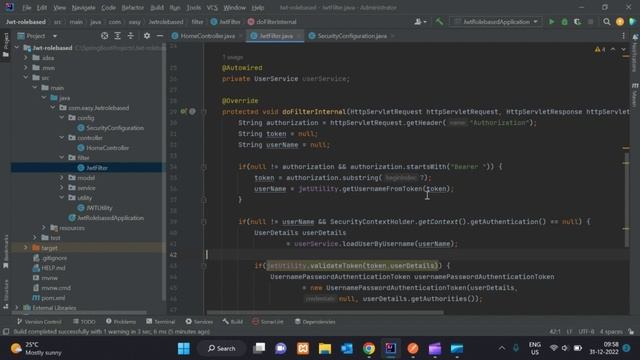Screen dimensions: 640x360
Task: Open Windows taskbar Search box
Action: tap(222, 349)
